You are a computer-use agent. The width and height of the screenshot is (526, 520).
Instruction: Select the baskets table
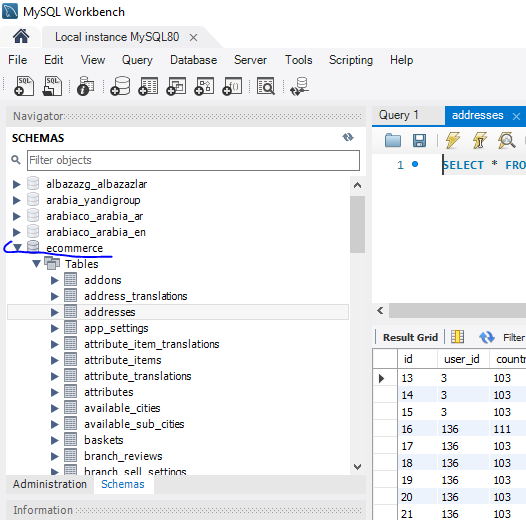point(104,440)
